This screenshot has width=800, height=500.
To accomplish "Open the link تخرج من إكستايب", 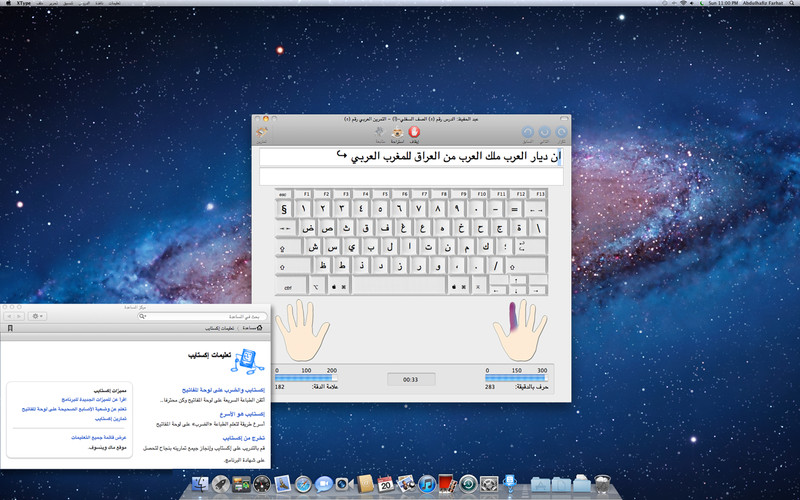I will pyautogui.click(x=243, y=438).
